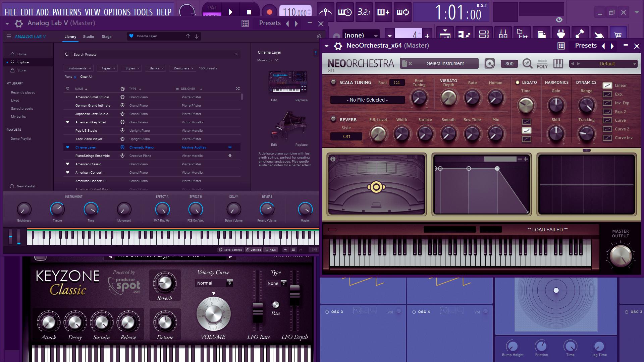The image size is (644, 362).
Task: Click New Playlist in Analog Lab sidebar
Action: [23, 186]
